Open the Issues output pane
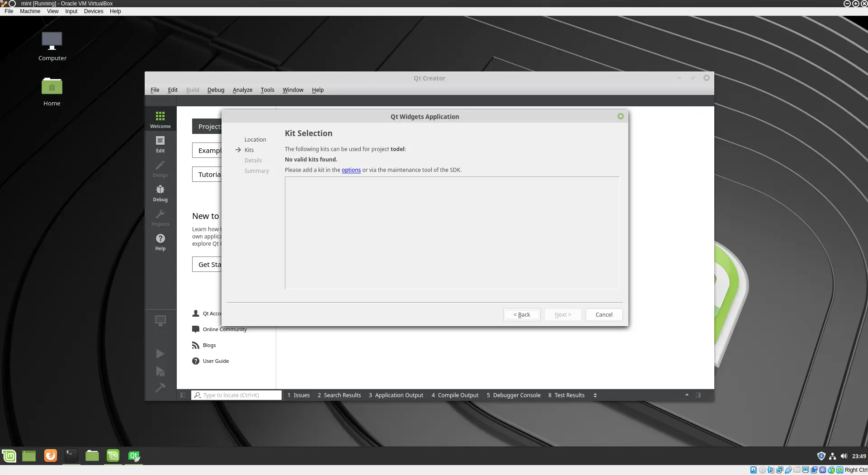The height and width of the screenshot is (475, 868). (x=299, y=395)
